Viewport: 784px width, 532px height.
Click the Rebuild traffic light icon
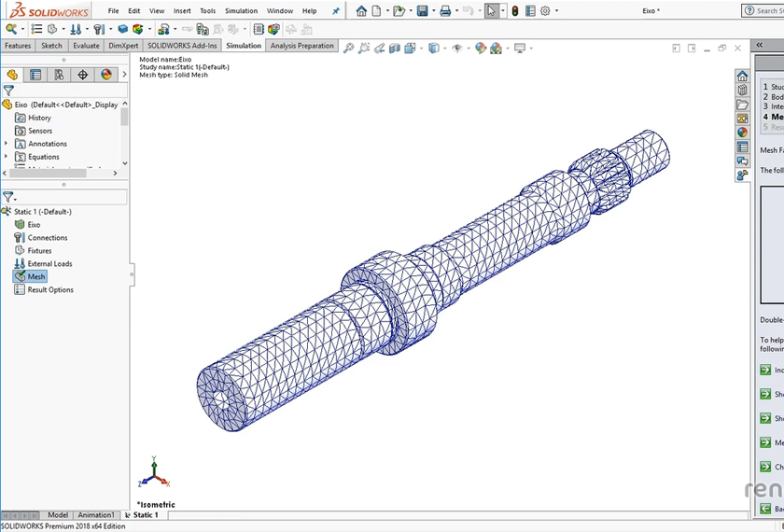[514, 11]
